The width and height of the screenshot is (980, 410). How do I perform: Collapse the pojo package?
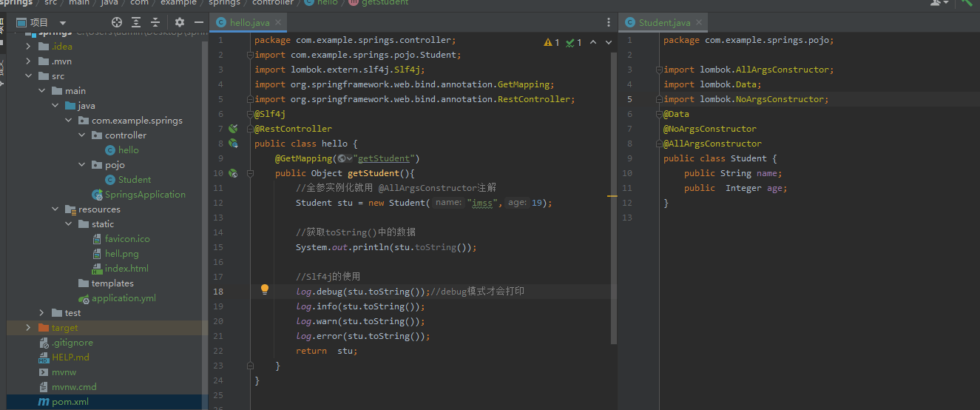pos(82,165)
